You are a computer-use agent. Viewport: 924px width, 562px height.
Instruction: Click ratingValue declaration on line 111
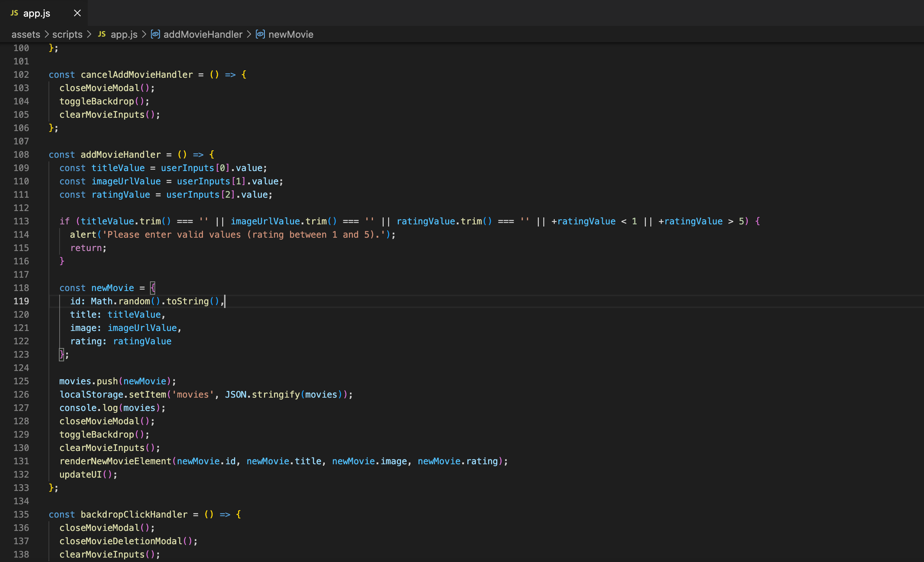tap(121, 195)
